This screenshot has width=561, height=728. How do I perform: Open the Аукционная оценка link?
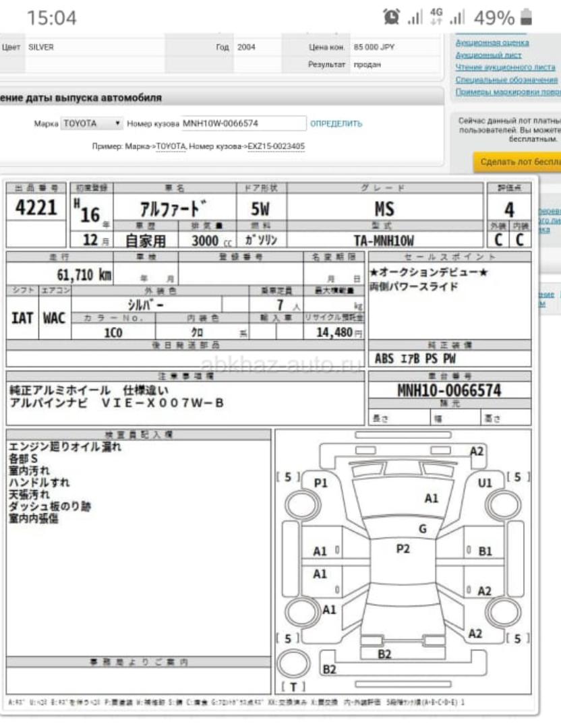(492, 42)
